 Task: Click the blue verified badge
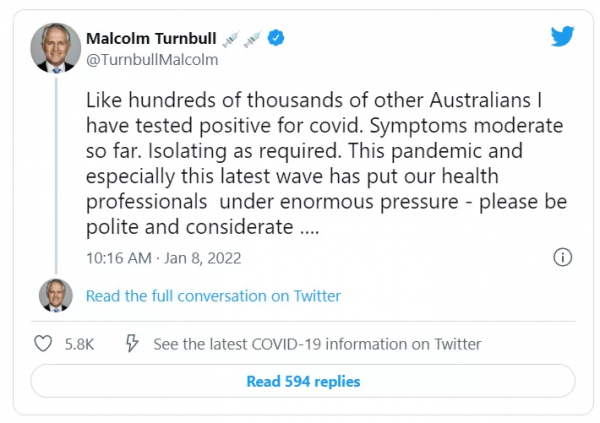[277, 38]
